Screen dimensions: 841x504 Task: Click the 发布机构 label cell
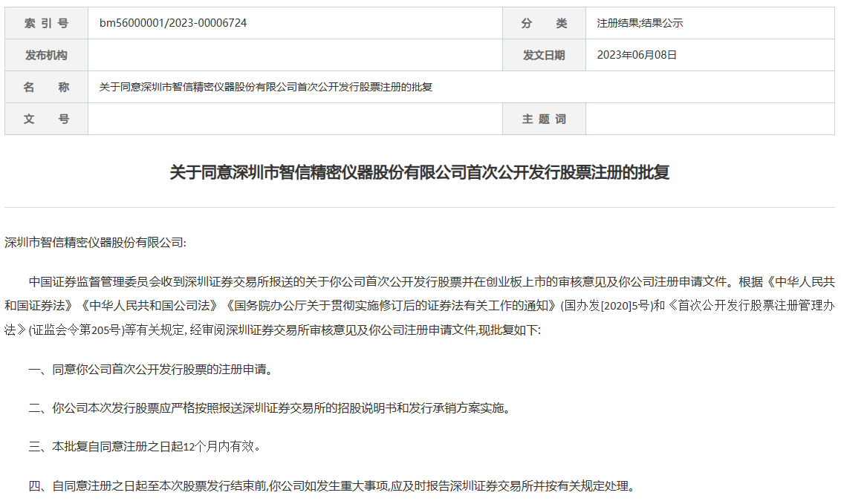point(46,55)
